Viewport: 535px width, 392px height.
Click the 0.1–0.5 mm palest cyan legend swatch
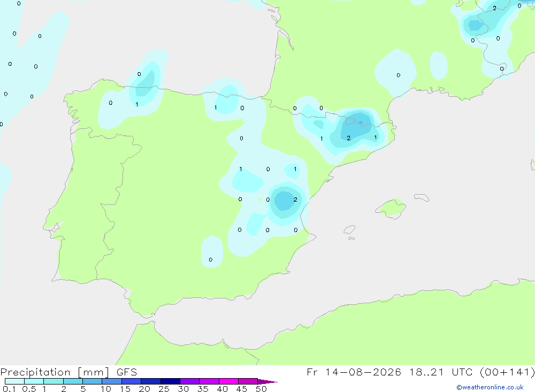pos(14,381)
